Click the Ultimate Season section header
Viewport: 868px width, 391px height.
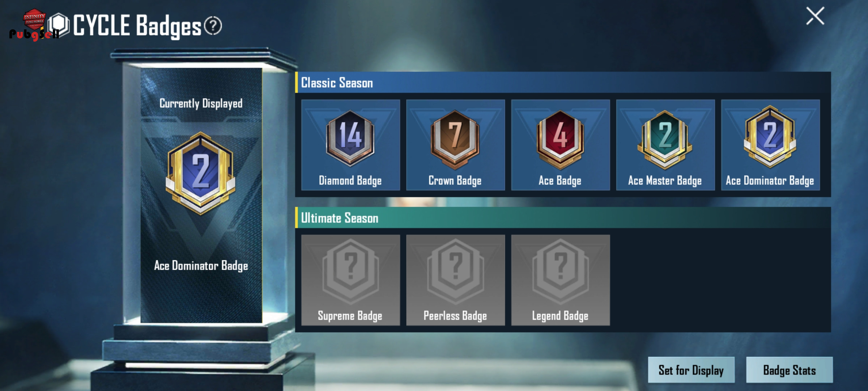click(563, 218)
